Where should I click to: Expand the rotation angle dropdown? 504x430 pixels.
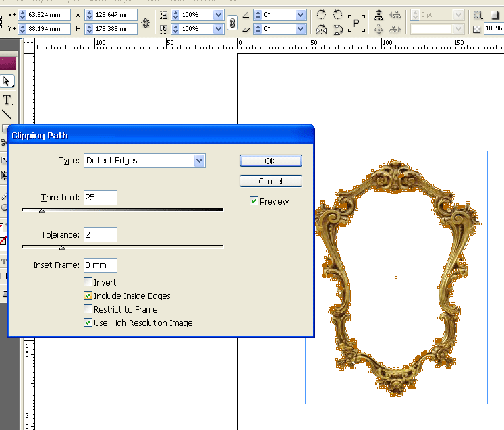pyautogui.click(x=300, y=15)
